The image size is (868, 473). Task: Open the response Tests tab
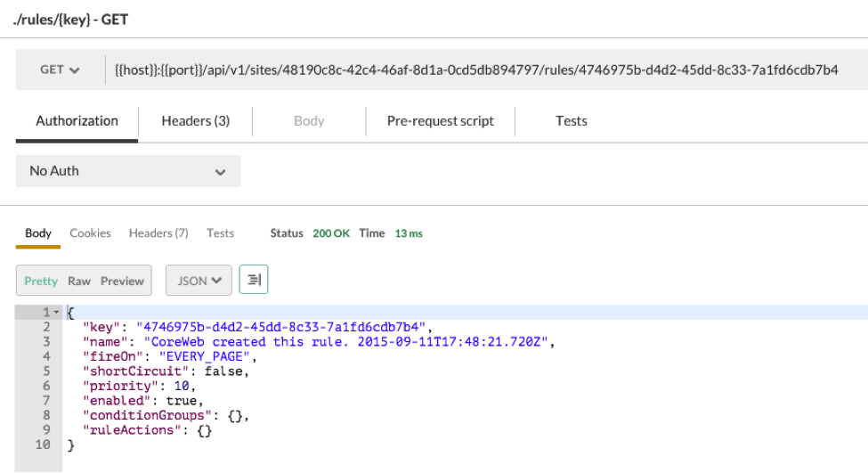[220, 233]
